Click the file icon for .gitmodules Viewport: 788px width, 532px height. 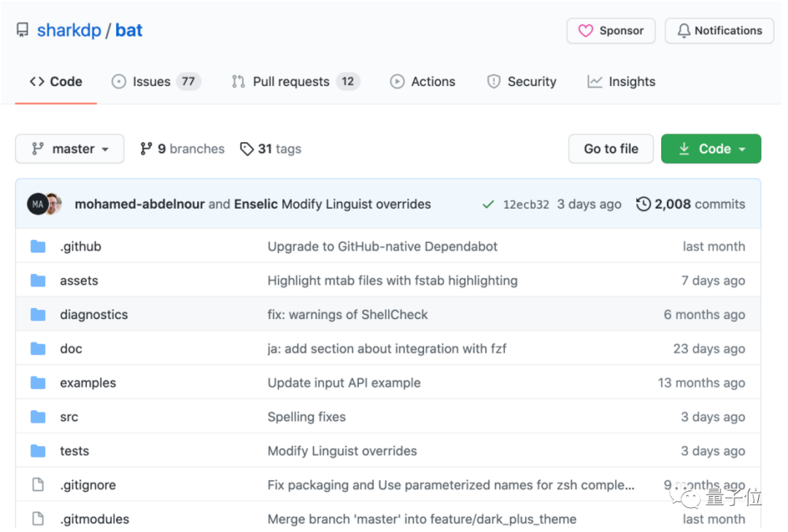[38, 518]
